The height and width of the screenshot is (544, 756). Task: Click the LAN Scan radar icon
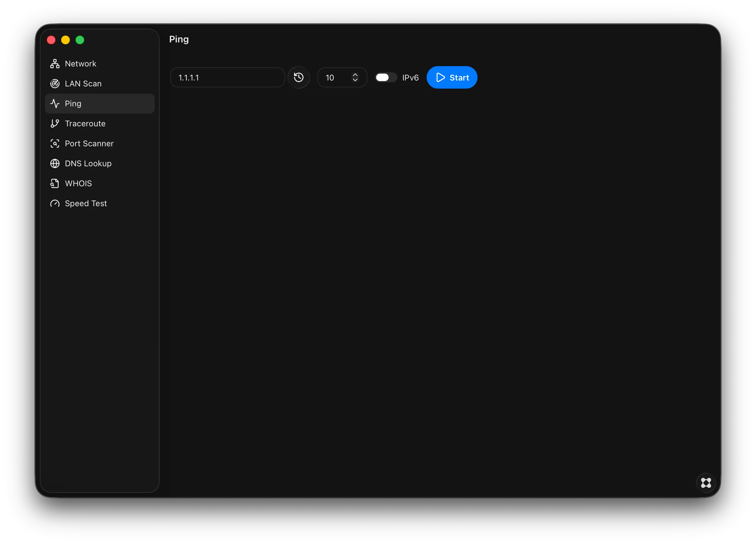point(55,84)
